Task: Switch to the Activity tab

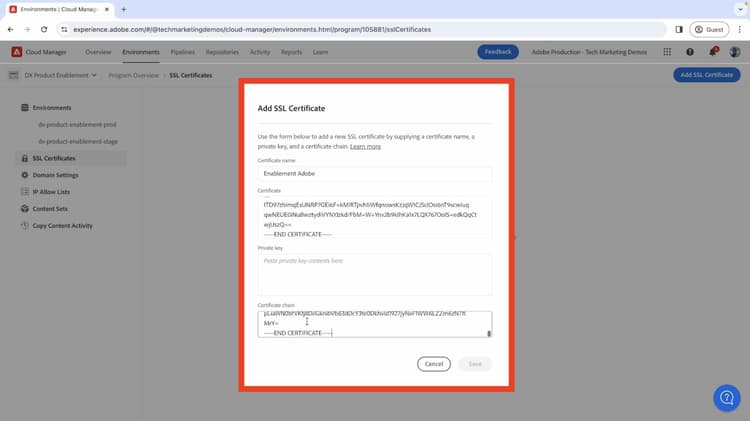Action: click(260, 52)
